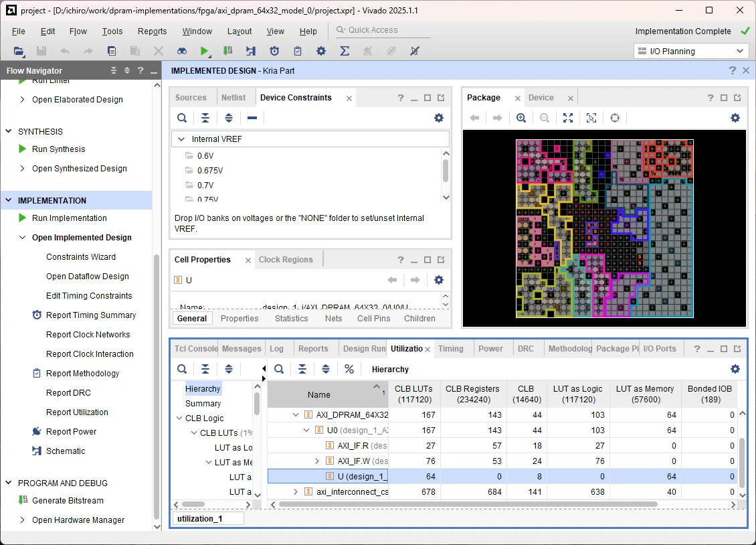Collapse CLB Logic in utilization tree
This screenshot has width=756, height=545.
pyautogui.click(x=179, y=418)
